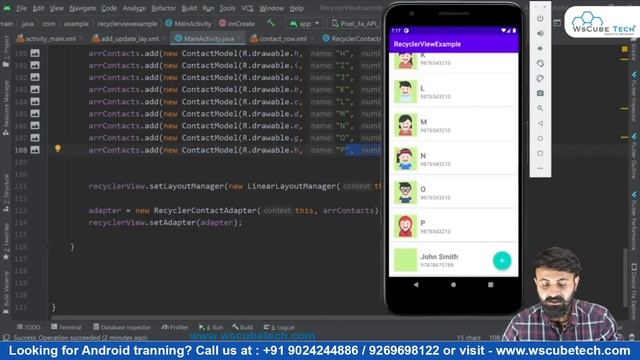This screenshot has height=360, width=640.
Task: Open the Code menu
Action: point(109,8)
